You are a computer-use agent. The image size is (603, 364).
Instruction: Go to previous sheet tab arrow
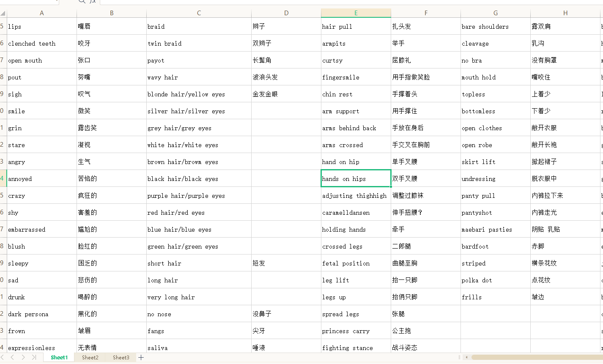pyautogui.click(x=12, y=358)
